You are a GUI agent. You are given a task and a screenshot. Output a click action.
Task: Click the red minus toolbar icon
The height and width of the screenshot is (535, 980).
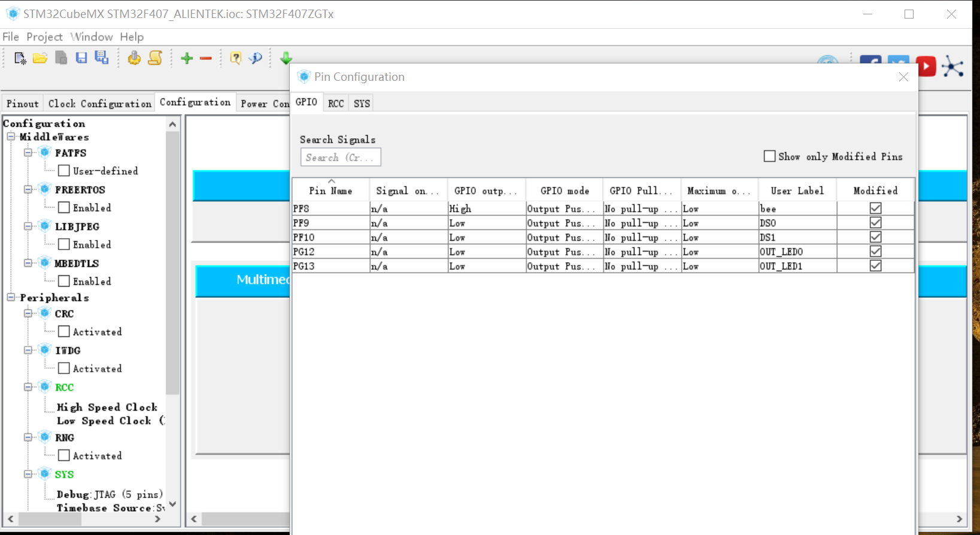[206, 58]
